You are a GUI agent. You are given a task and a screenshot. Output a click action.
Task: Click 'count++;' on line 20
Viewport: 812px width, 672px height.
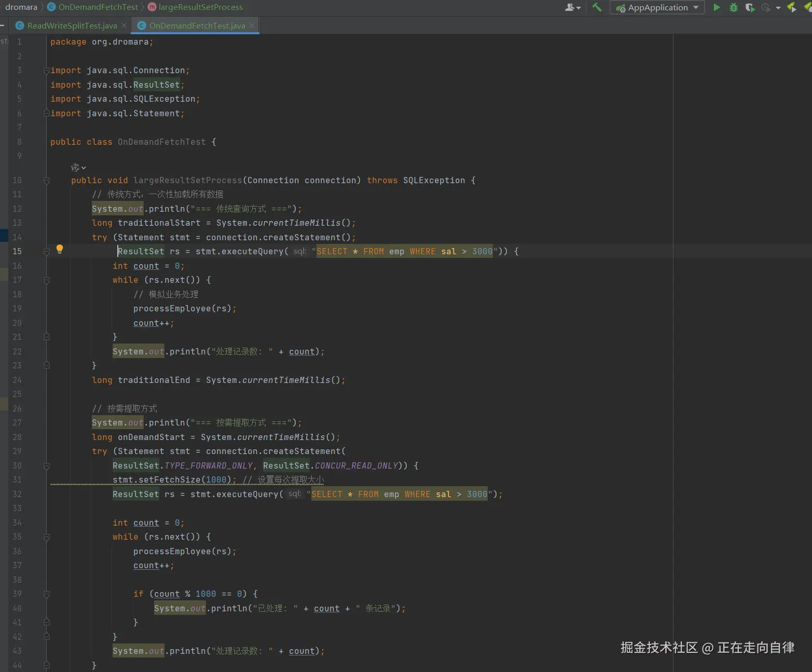[x=154, y=323]
